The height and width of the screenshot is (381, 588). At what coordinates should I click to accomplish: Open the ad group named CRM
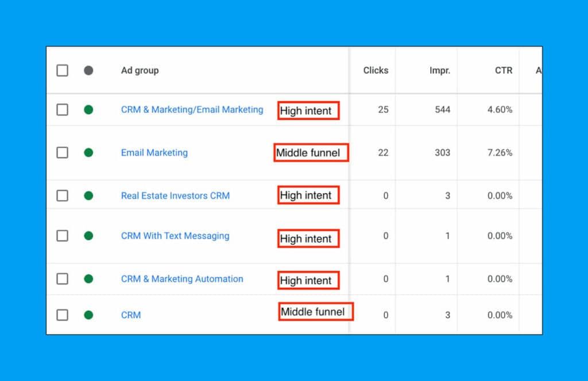pyautogui.click(x=131, y=315)
